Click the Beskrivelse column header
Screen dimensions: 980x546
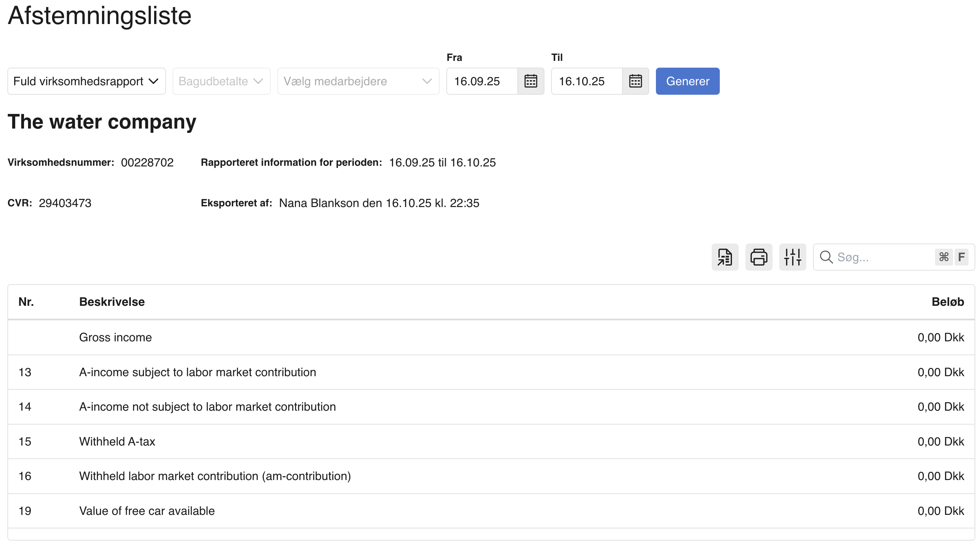click(x=112, y=301)
